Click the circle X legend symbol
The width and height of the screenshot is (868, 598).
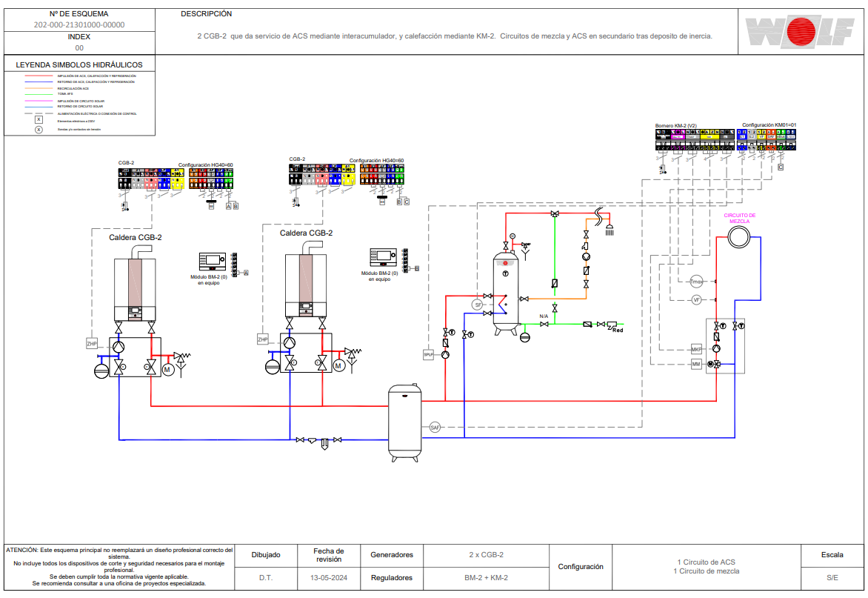(39, 130)
